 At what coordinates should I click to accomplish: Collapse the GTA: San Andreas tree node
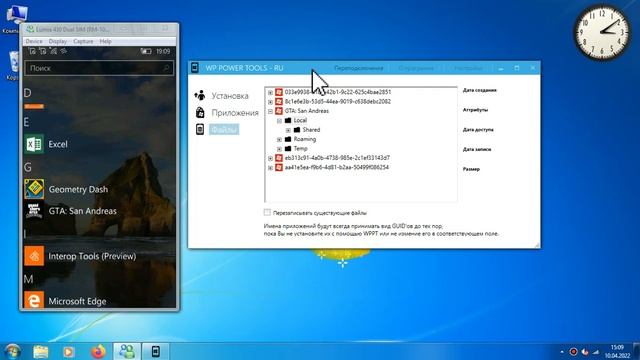click(x=270, y=111)
